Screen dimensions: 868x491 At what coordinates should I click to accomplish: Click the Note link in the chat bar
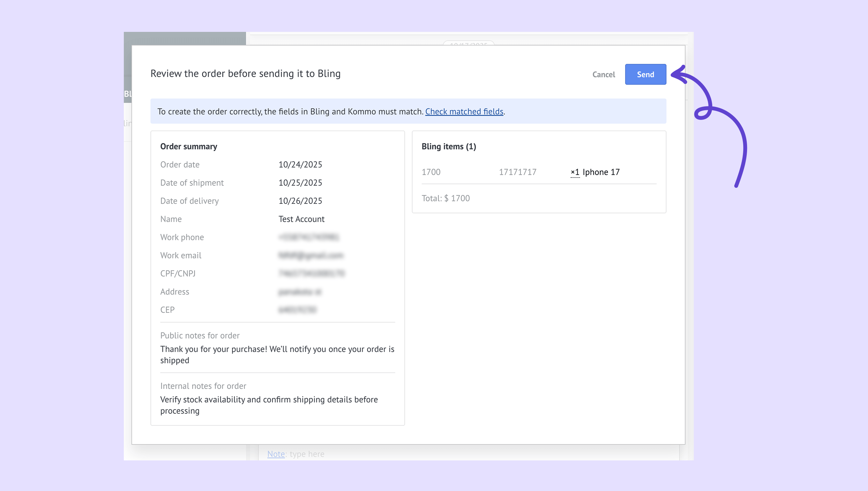(x=276, y=454)
